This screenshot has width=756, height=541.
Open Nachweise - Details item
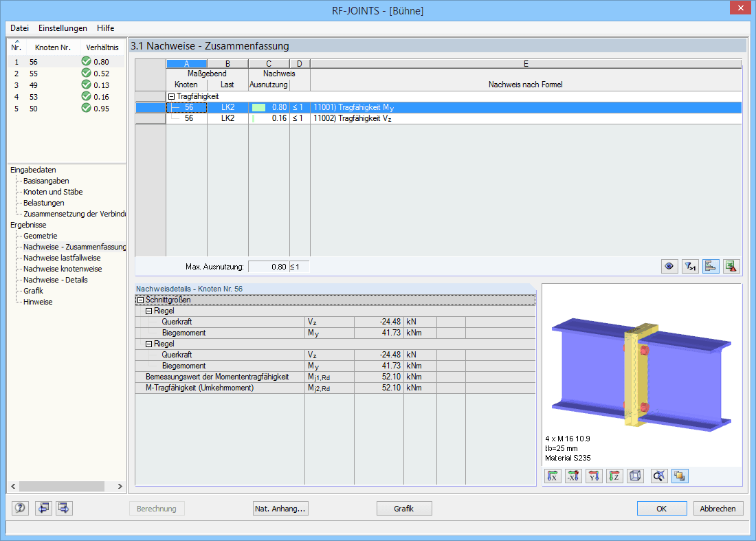56,280
